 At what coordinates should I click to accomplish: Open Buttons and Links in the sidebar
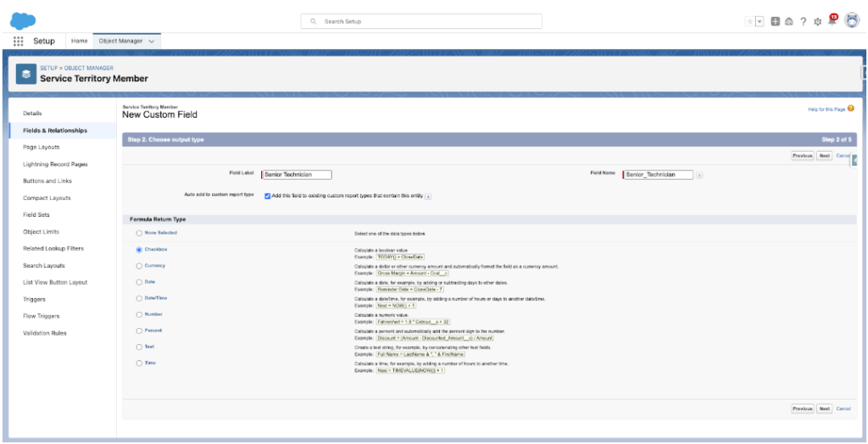point(47,181)
